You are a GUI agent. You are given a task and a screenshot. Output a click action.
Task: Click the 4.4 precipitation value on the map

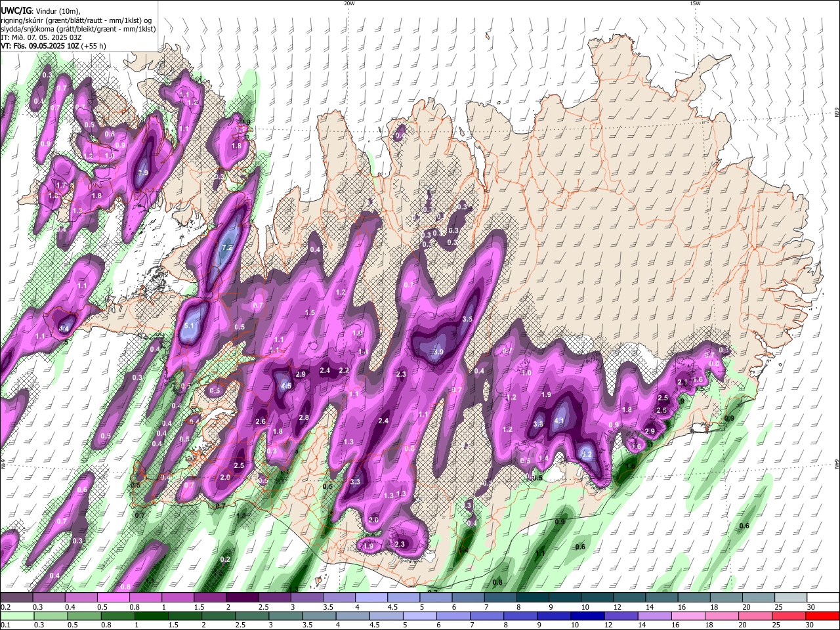[64, 328]
